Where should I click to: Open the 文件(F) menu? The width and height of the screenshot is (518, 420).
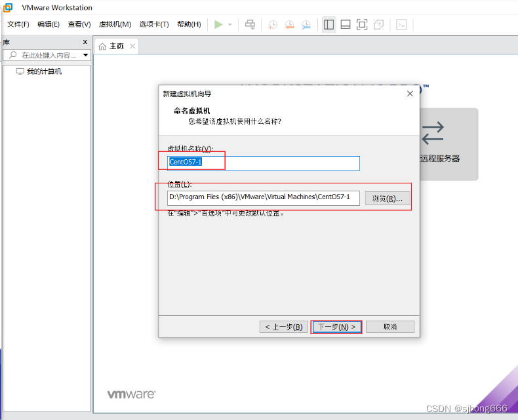point(18,24)
